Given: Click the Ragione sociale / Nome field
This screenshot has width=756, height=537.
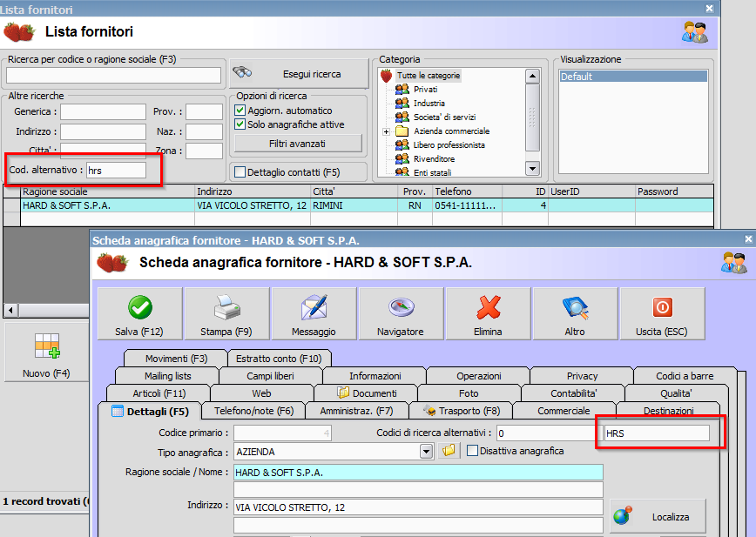Looking at the screenshot, I should click(418, 473).
